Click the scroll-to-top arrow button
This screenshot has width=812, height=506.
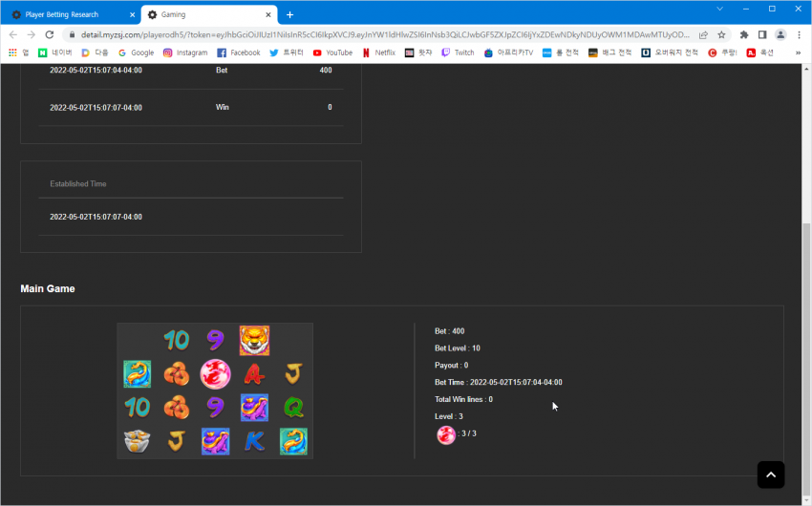pos(771,474)
